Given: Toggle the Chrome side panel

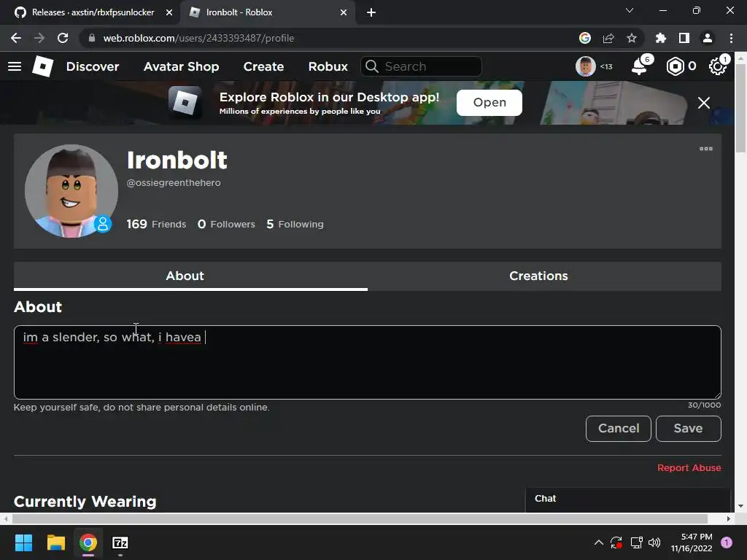Looking at the screenshot, I should tap(684, 38).
